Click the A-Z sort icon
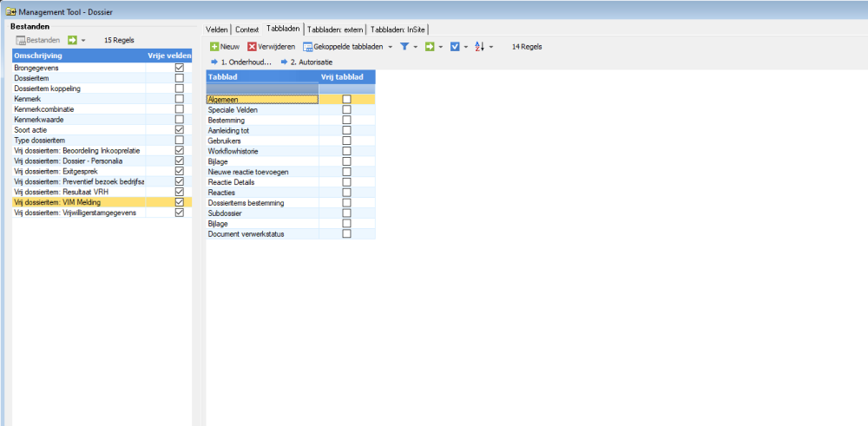The width and height of the screenshot is (868, 426). pos(480,46)
